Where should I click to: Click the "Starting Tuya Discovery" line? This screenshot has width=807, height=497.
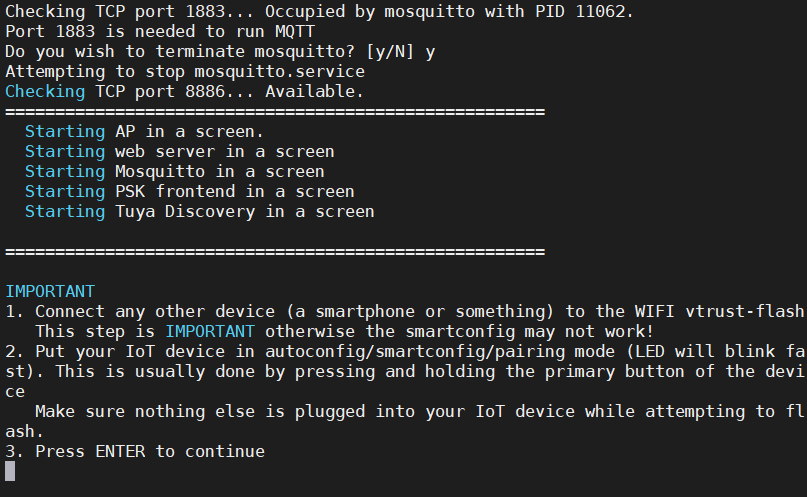click(200, 211)
